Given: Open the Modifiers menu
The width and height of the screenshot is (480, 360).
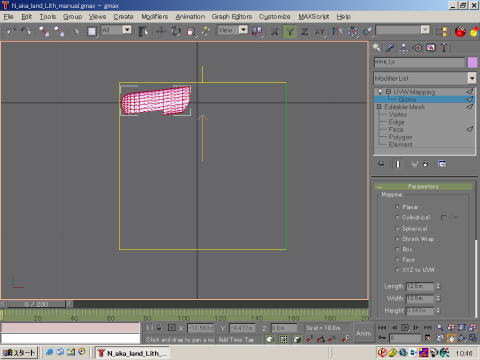Looking at the screenshot, I should (155, 16).
